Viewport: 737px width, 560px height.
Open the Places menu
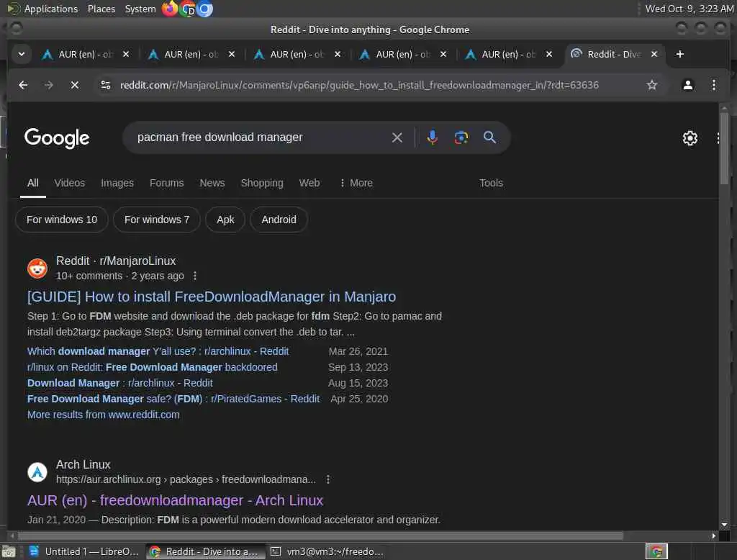click(101, 9)
